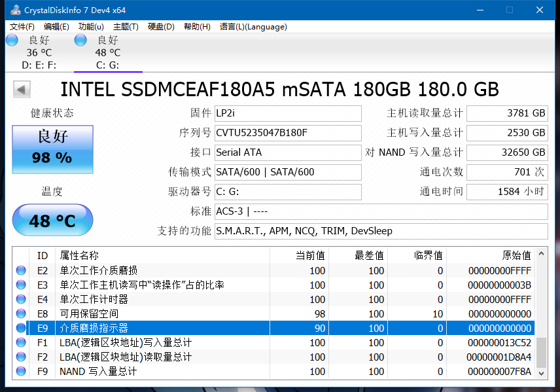Click the status orb for attribute E9
Screen dimensions: 560x392
[x=21, y=328]
